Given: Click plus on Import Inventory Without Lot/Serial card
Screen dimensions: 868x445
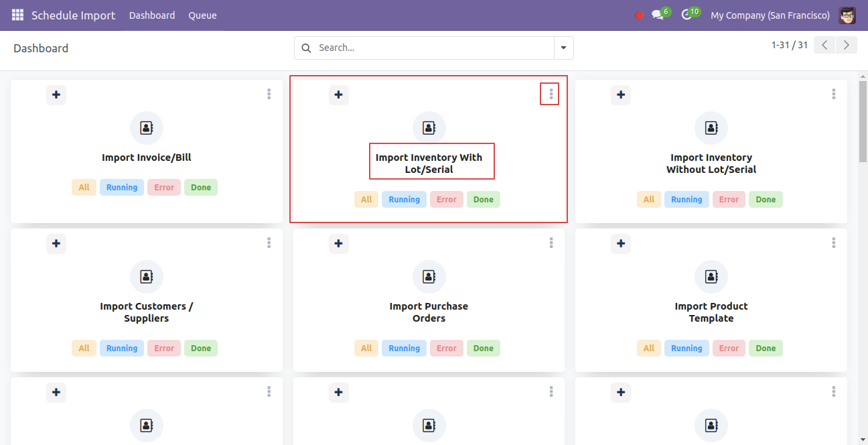Looking at the screenshot, I should point(621,94).
